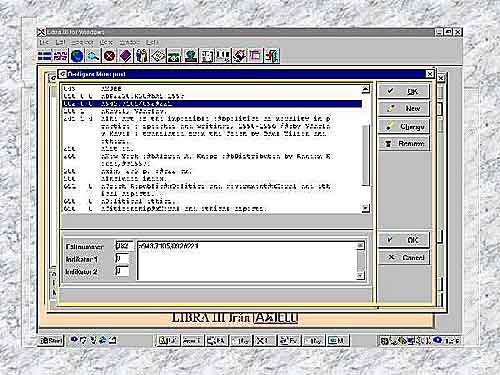
Task: Click the Start button on the taskbar
Action: [51, 340]
